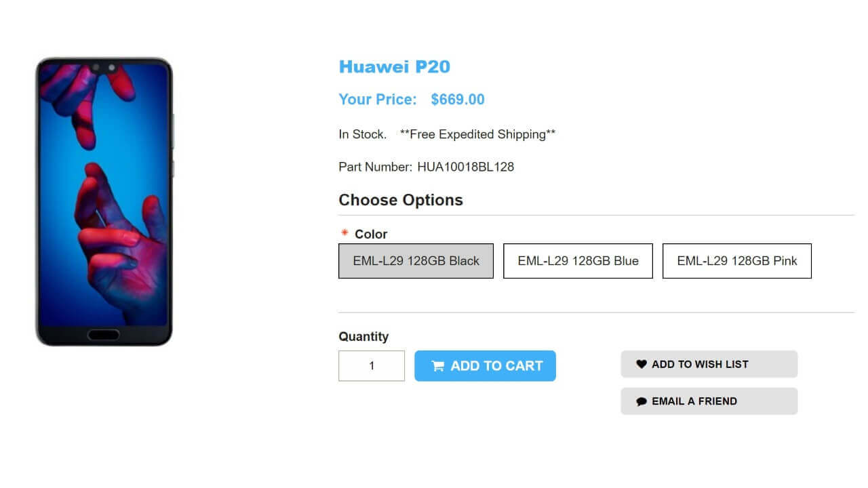Select the EML-L29 128GB Black option
This screenshot has width=868, height=488.
pyautogui.click(x=416, y=261)
